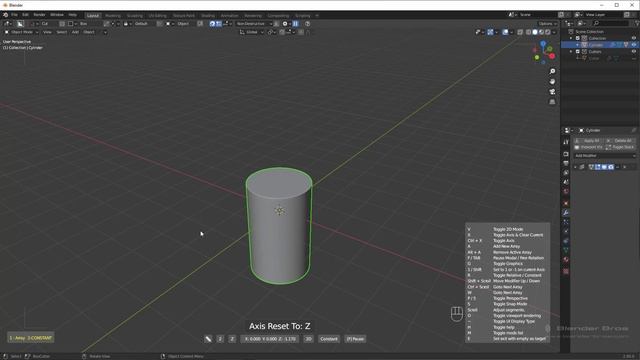Click the Constant button in array bar
This screenshot has height=360, width=640.
point(329,339)
